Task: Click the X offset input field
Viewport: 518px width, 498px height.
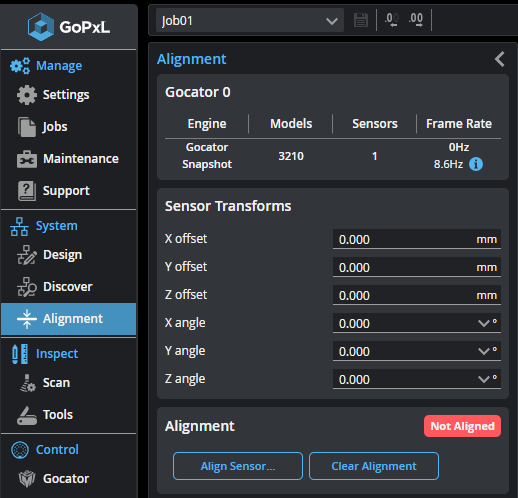Action: [x=417, y=239]
